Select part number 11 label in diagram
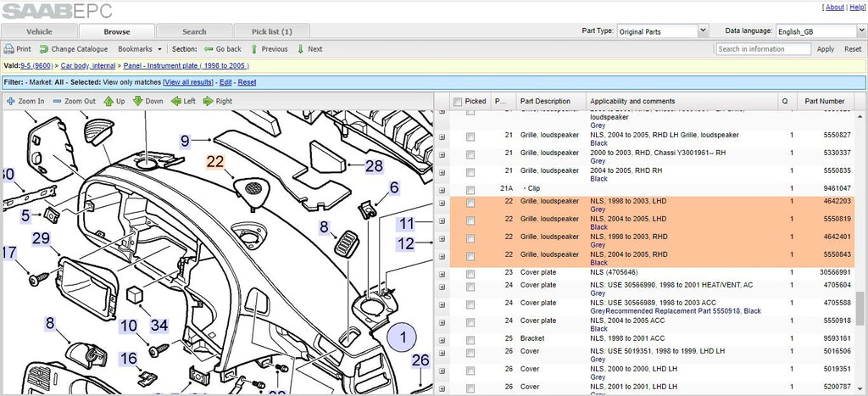Viewport: 868px width, 396px height. (x=407, y=224)
